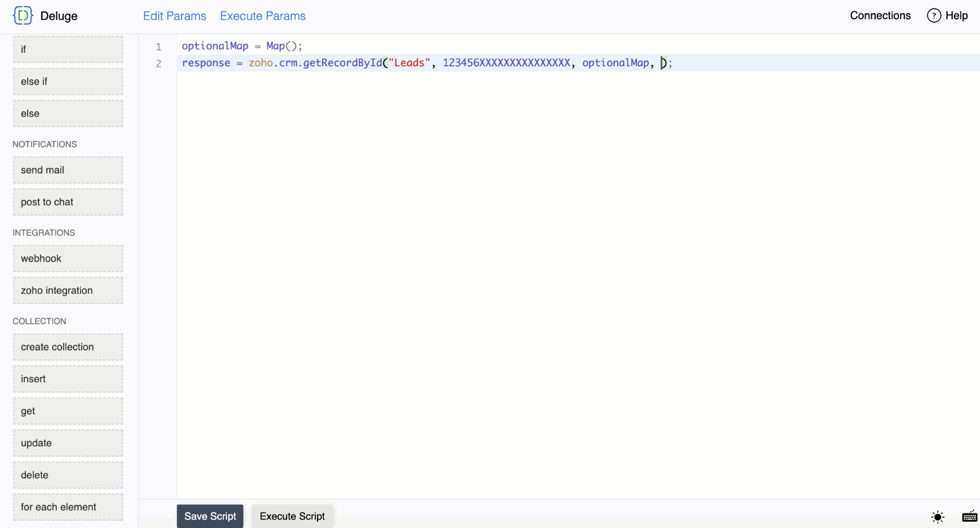This screenshot has width=980, height=528.
Task: Place cursor on line 2 of the script
Action: coord(397,63)
